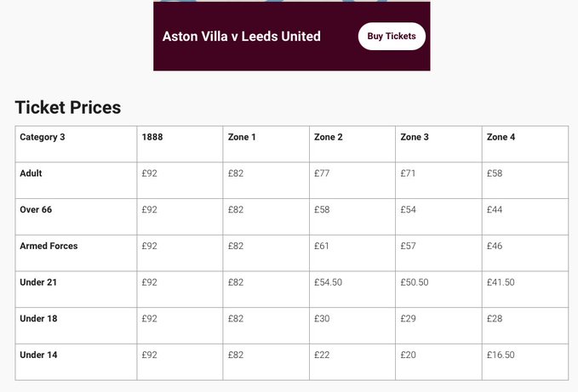Select the Over 66 row label
The image size is (578, 392).
[36, 209]
